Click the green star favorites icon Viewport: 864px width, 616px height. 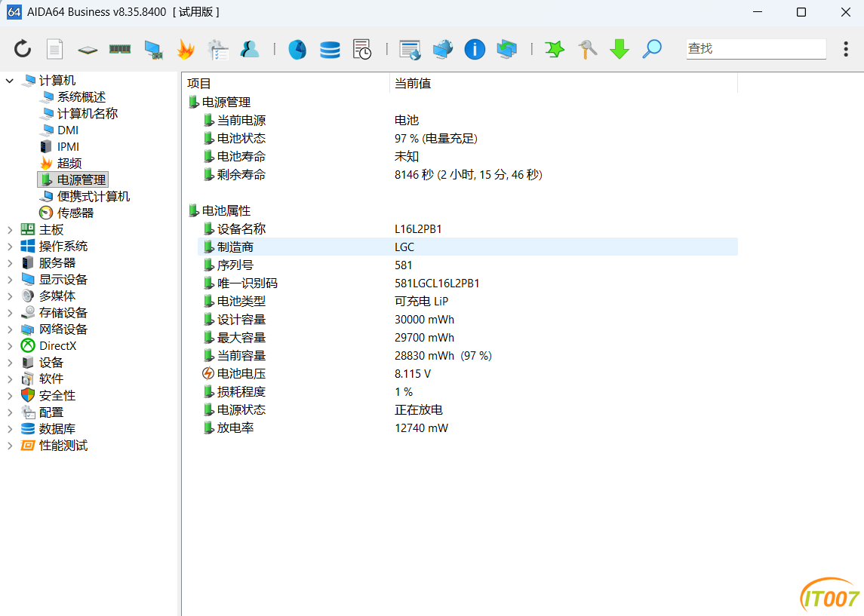click(x=555, y=49)
